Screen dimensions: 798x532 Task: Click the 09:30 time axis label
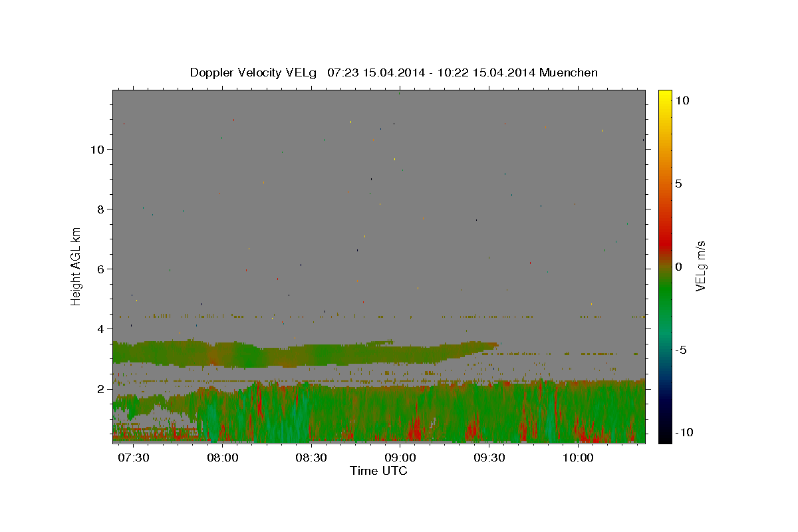click(489, 458)
